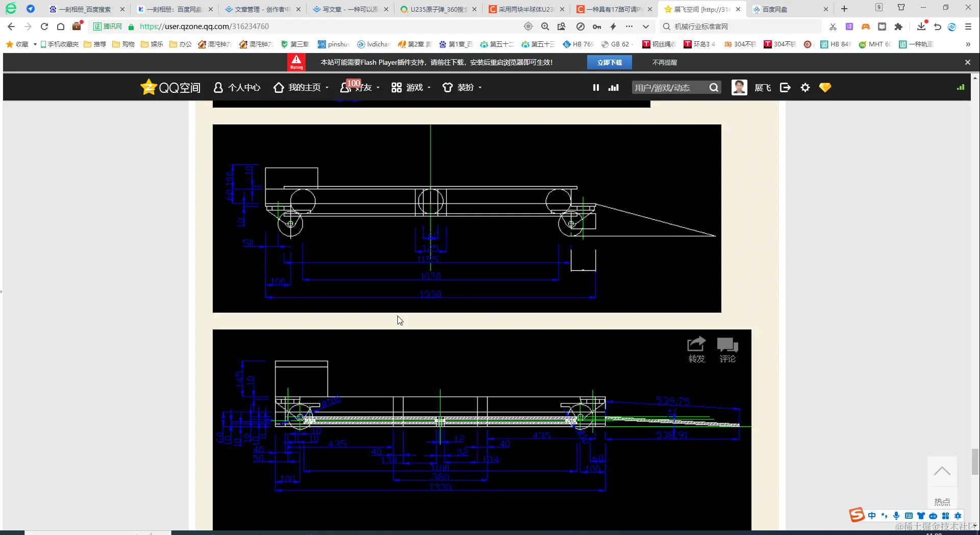
Task: Switch to the U235原子弹_360搜索 tab
Action: [438, 9]
